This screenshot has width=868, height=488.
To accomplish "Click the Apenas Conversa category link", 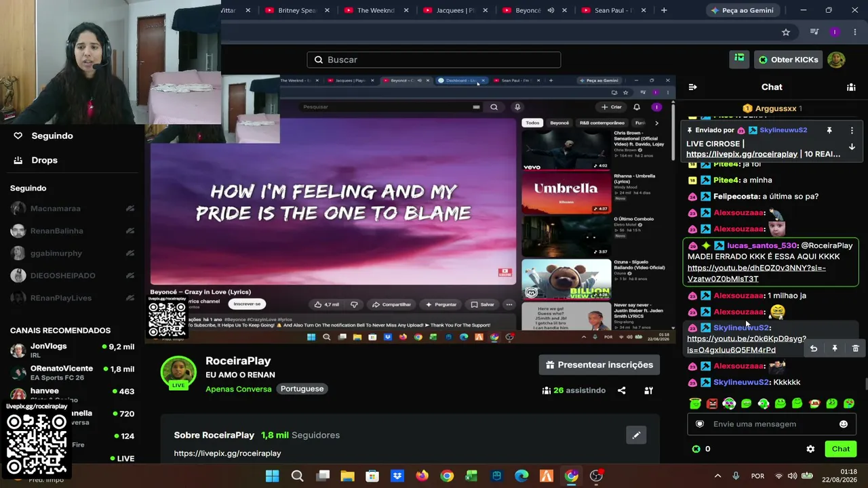I will [x=239, y=389].
